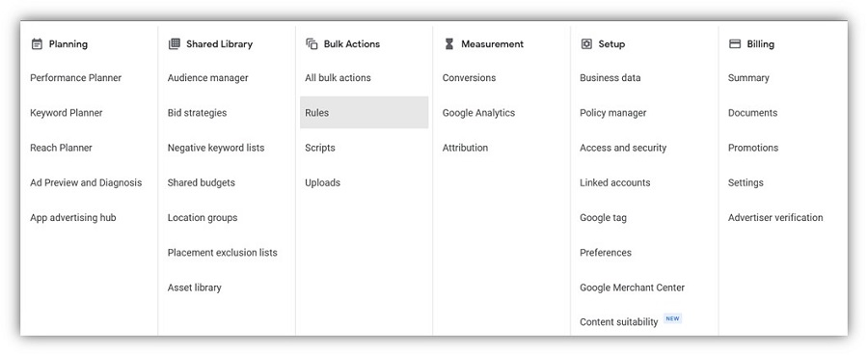
Task: Go to Linked accounts
Action: click(x=615, y=182)
